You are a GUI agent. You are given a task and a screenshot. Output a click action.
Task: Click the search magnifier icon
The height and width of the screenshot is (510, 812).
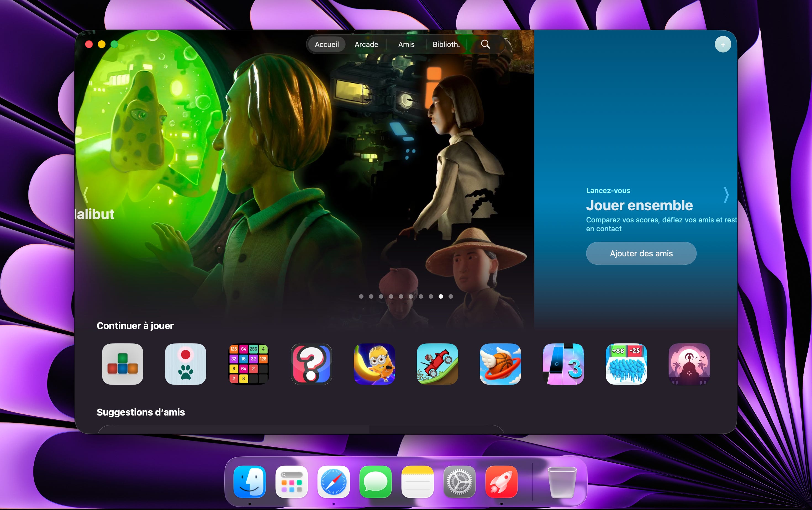pyautogui.click(x=485, y=44)
